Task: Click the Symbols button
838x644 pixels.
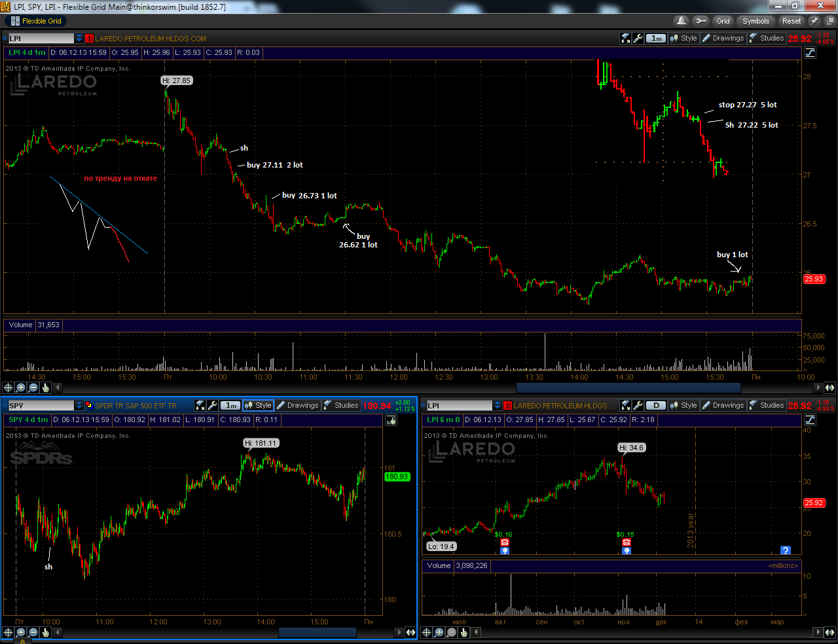Action: (x=756, y=21)
